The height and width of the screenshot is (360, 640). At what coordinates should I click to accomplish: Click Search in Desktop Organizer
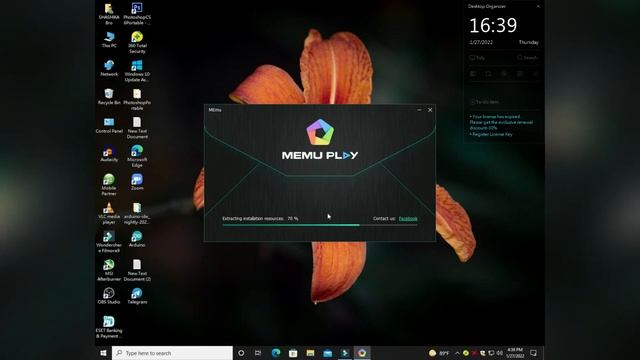tap(527, 58)
